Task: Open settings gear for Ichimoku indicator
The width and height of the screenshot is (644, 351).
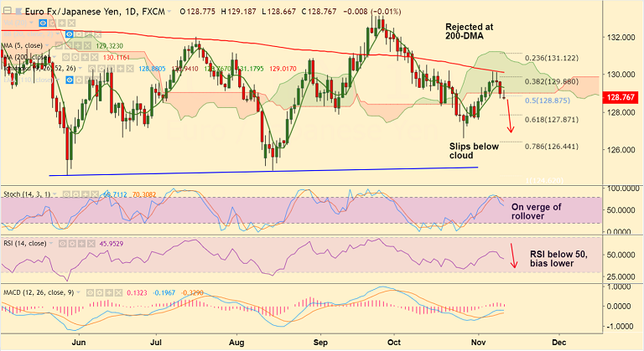Action: [x=101, y=69]
